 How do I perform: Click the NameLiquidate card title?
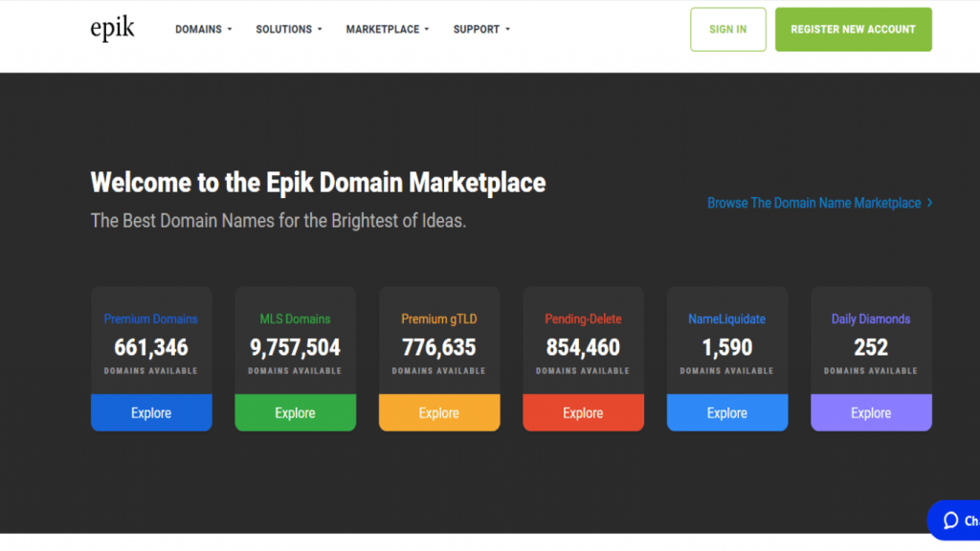(x=727, y=320)
